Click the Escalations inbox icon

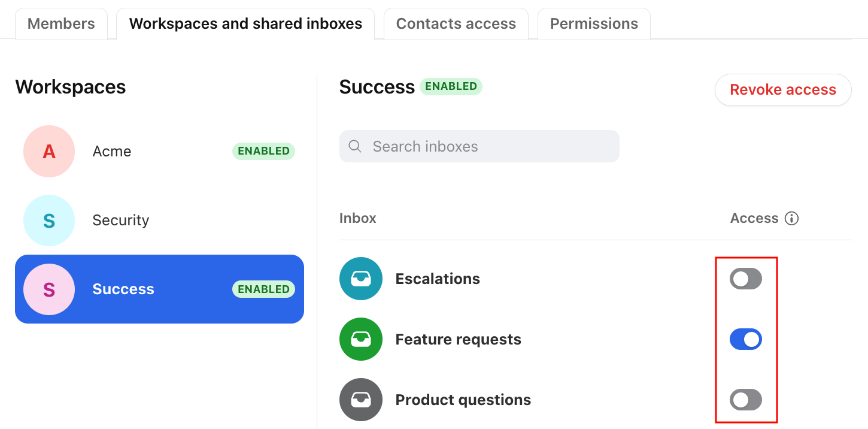click(360, 279)
